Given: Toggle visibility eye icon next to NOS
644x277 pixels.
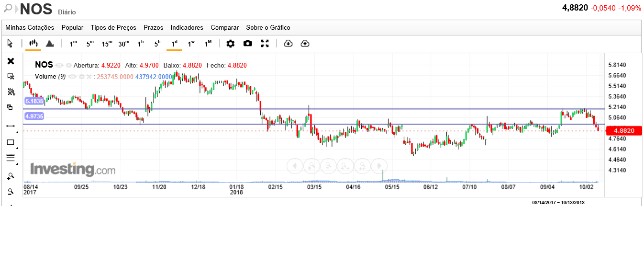Looking at the screenshot, I should (59, 65).
